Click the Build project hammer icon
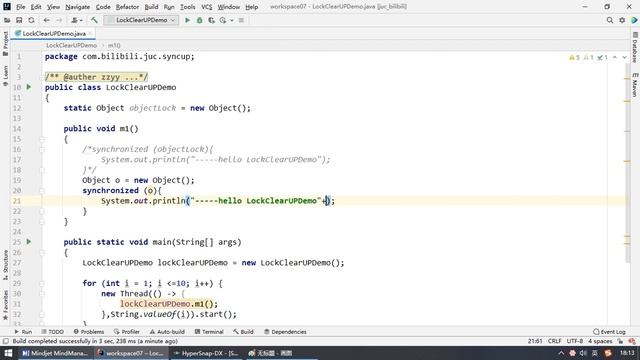 point(94,20)
